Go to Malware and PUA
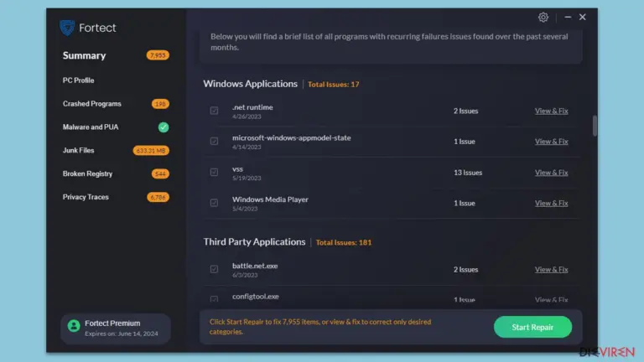 91,127
